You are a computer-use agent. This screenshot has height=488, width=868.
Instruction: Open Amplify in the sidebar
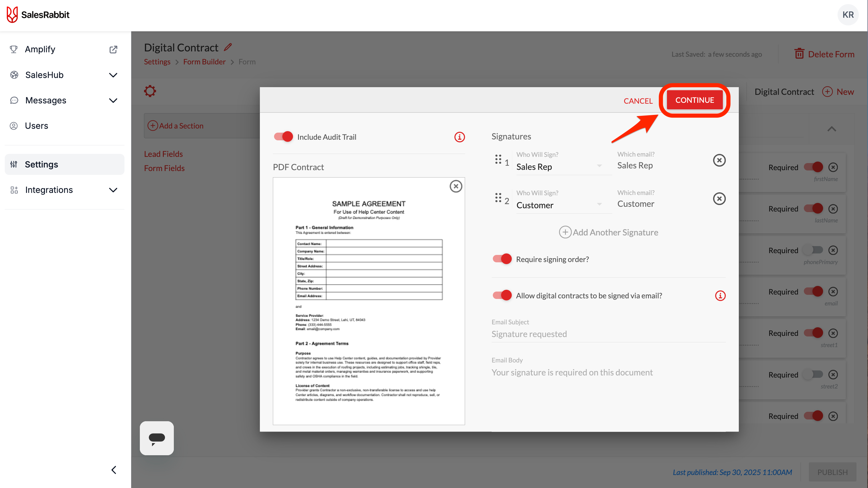tap(40, 49)
